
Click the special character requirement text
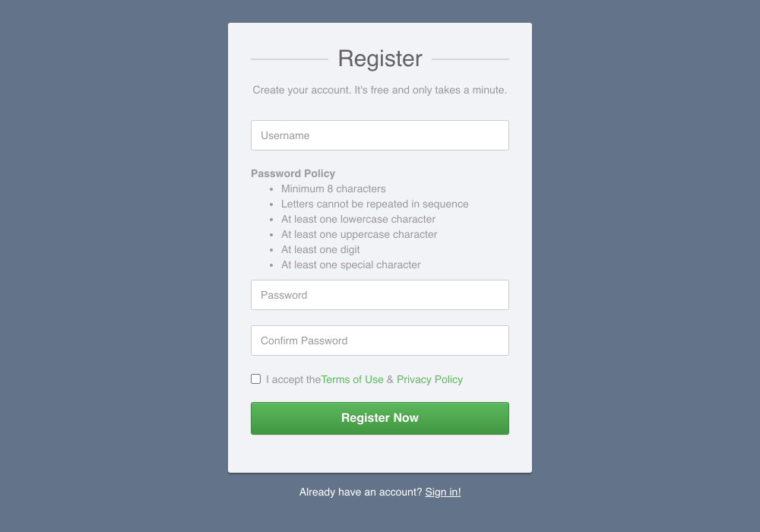click(x=351, y=264)
